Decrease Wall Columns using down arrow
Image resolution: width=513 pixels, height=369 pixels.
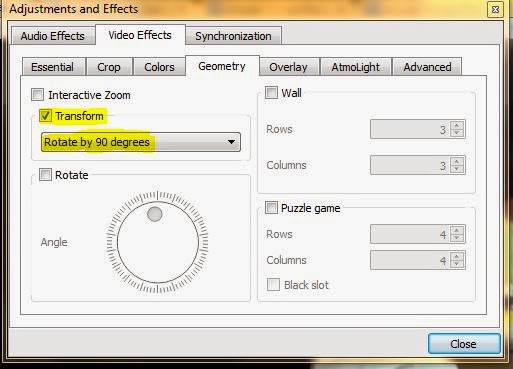[457, 169]
